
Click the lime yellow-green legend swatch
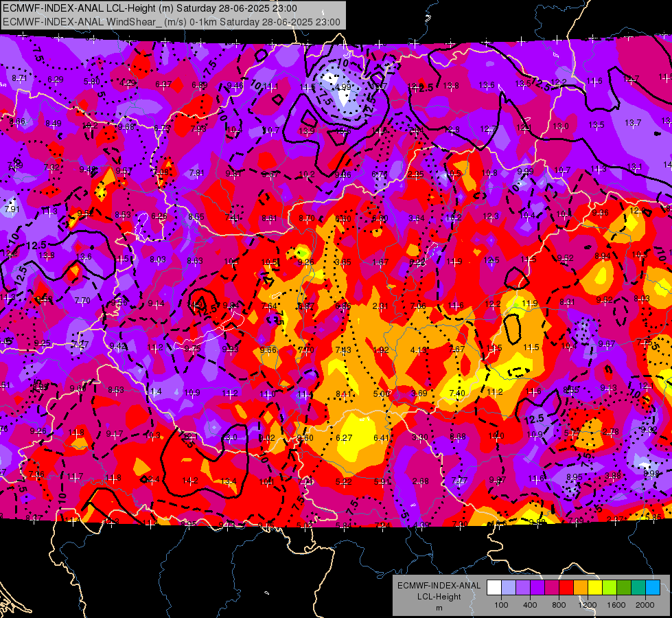[610, 588]
